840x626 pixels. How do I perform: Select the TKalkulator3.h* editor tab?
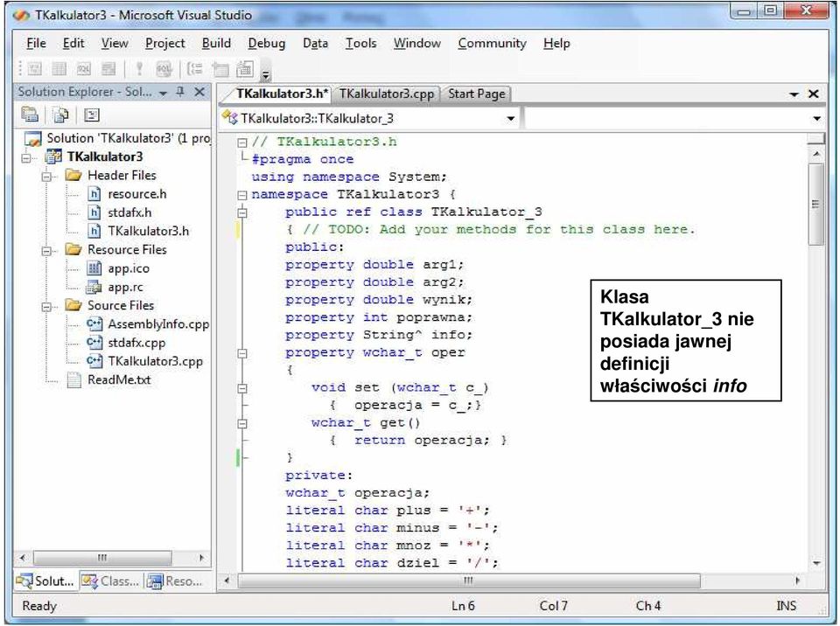282,94
